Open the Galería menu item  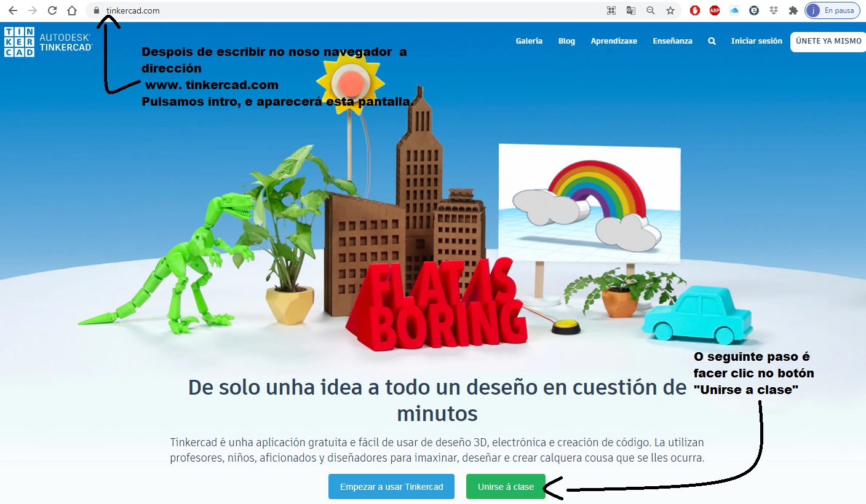(x=529, y=41)
